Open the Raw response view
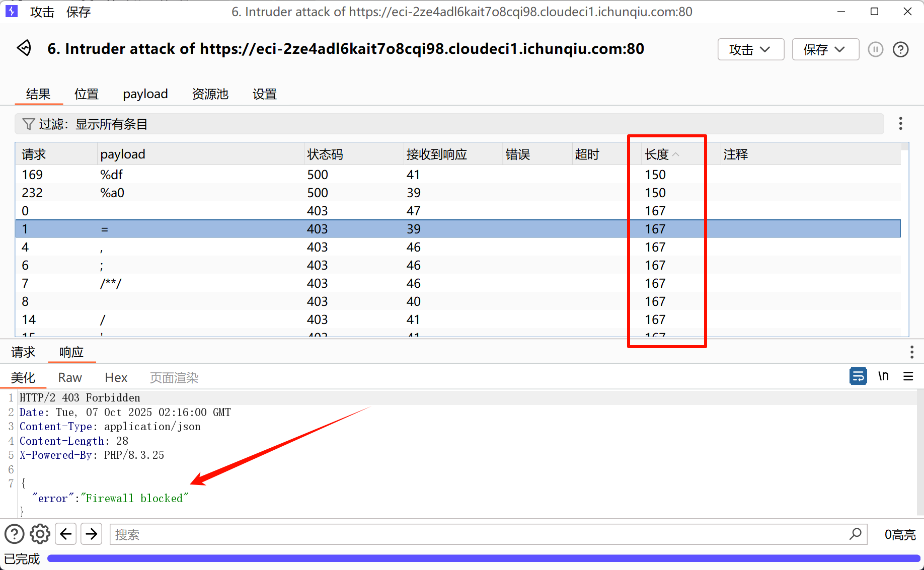 coord(70,378)
